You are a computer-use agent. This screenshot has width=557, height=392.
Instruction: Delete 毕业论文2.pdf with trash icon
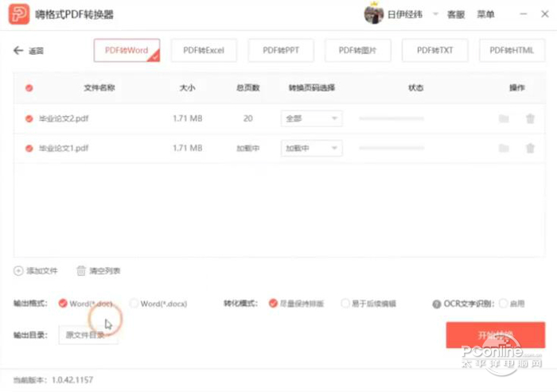[530, 118]
